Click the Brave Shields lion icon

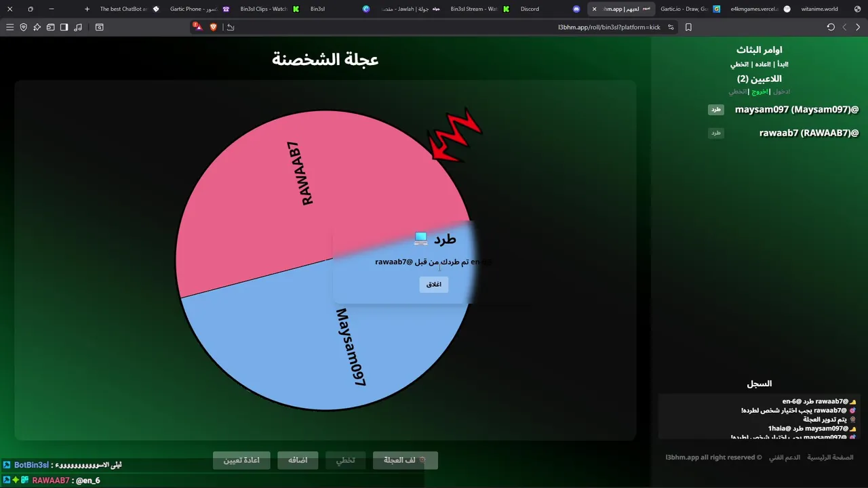point(214,27)
